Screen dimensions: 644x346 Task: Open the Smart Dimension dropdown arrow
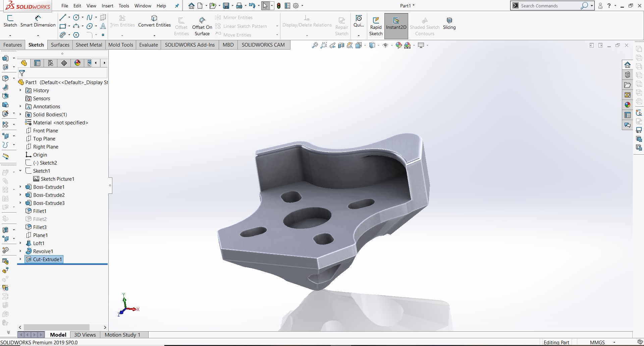point(38,35)
